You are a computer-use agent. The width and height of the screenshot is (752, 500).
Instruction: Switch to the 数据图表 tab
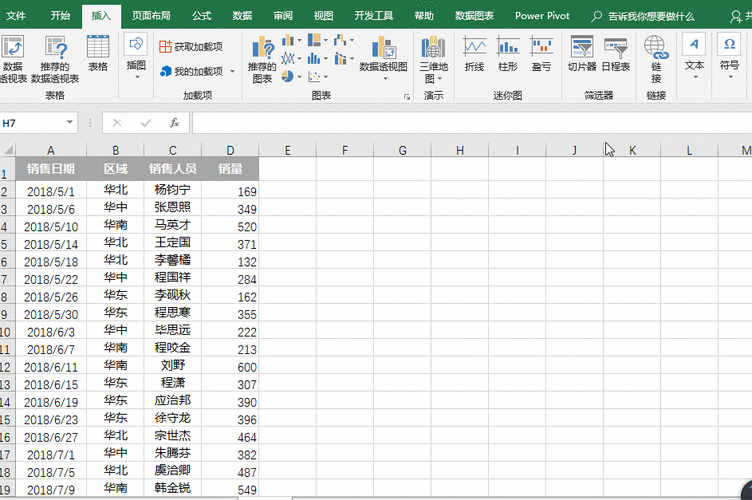pos(474,16)
